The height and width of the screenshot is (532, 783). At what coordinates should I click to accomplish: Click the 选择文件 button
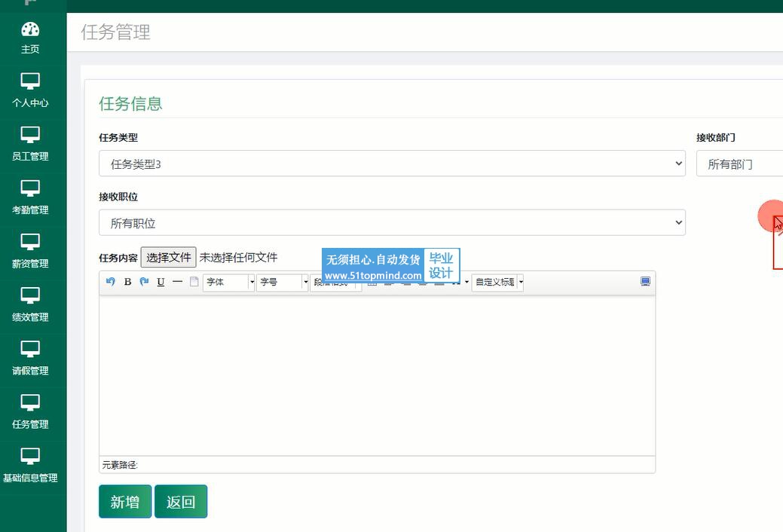[168, 257]
